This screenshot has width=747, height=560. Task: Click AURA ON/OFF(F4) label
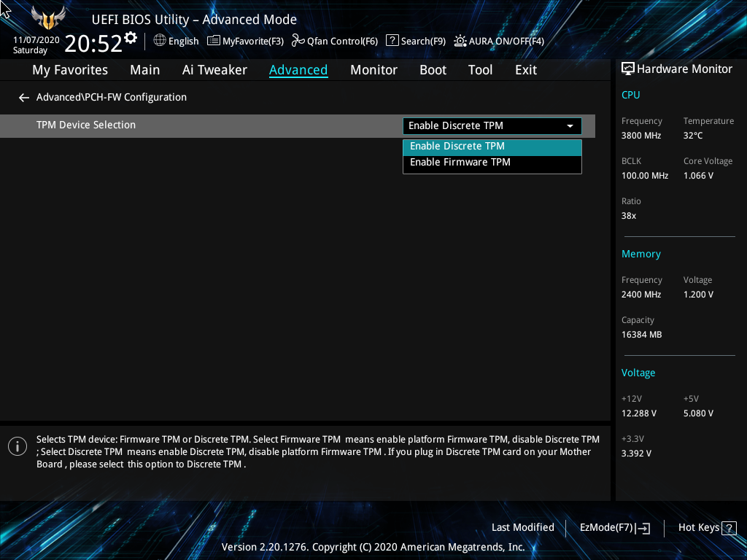506,42
